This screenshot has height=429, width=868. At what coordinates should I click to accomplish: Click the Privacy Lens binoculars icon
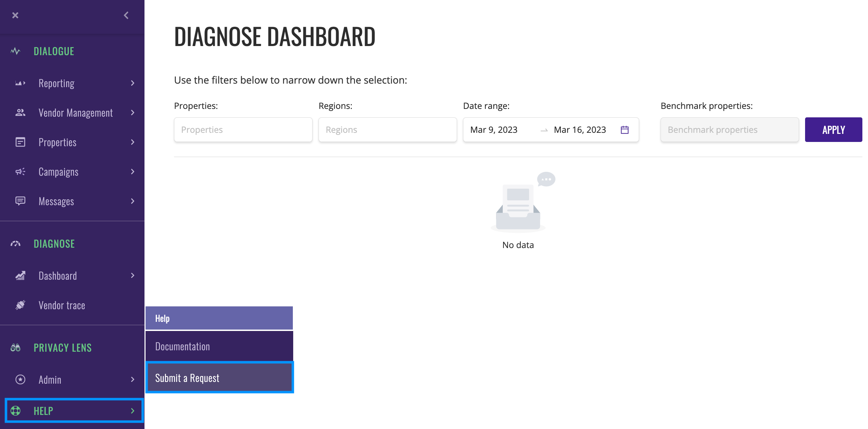pos(15,348)
